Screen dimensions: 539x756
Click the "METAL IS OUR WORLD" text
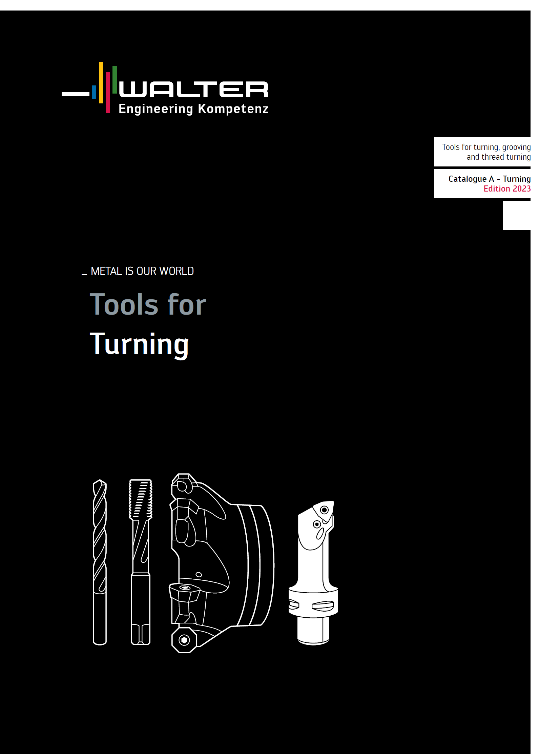click(x=142, y=271)
